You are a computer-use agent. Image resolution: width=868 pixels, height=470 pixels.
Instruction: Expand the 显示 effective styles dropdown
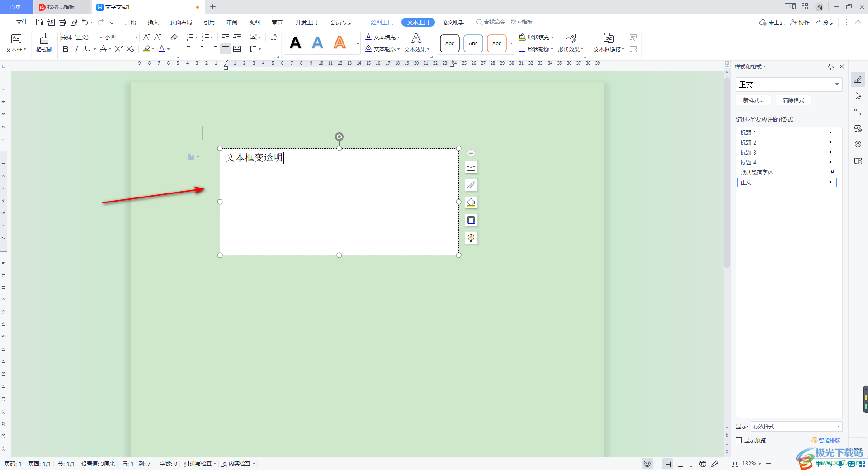coord(838,426)
